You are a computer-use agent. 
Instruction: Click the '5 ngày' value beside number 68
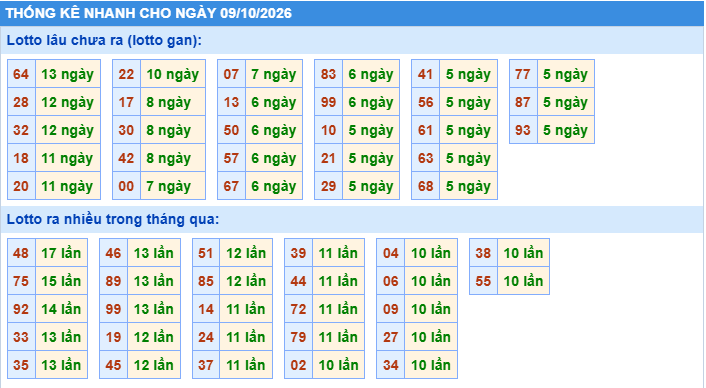[x=468, y=185]
